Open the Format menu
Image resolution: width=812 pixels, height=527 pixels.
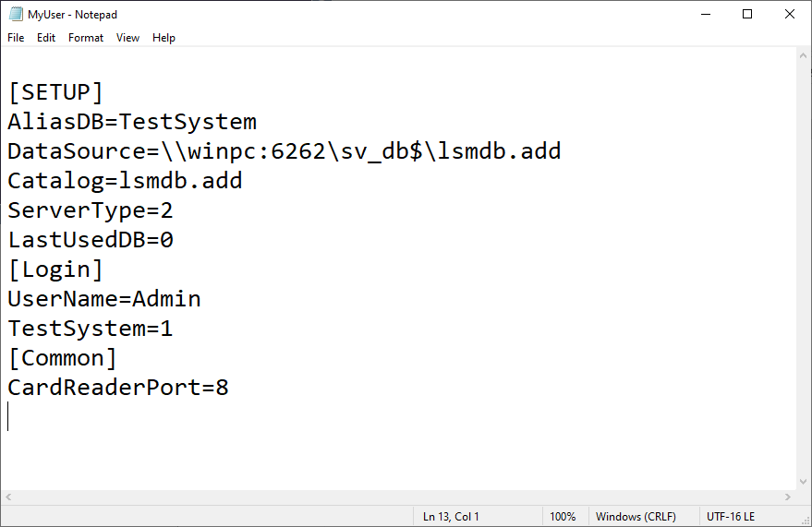click(86, 38)
